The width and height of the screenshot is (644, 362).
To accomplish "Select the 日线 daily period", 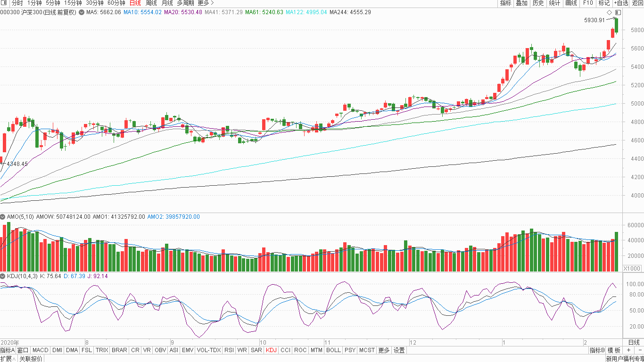I will pos(135,3).
